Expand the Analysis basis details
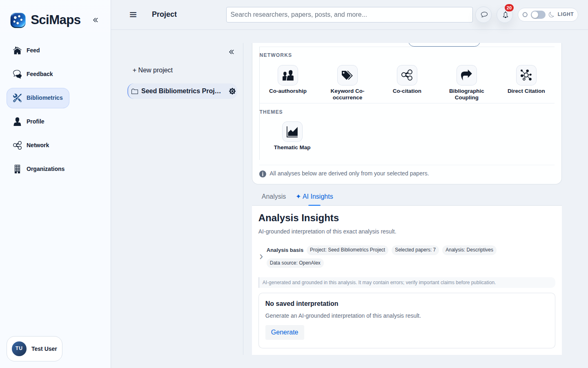The image size is (588, 368). pos(261,257)
